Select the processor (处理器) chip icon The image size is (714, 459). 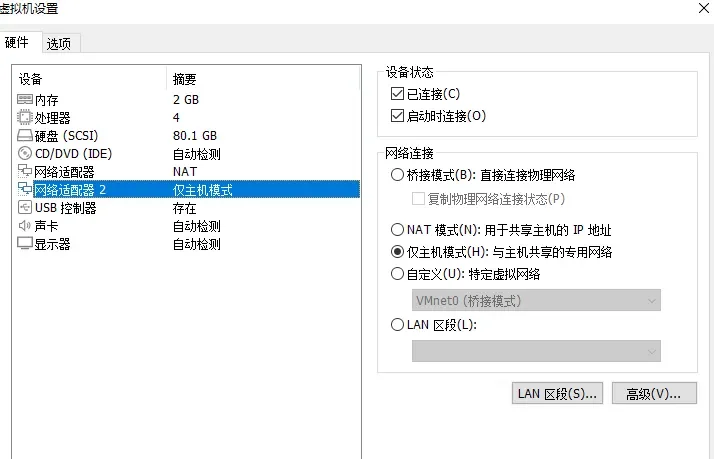coord(25,118)
